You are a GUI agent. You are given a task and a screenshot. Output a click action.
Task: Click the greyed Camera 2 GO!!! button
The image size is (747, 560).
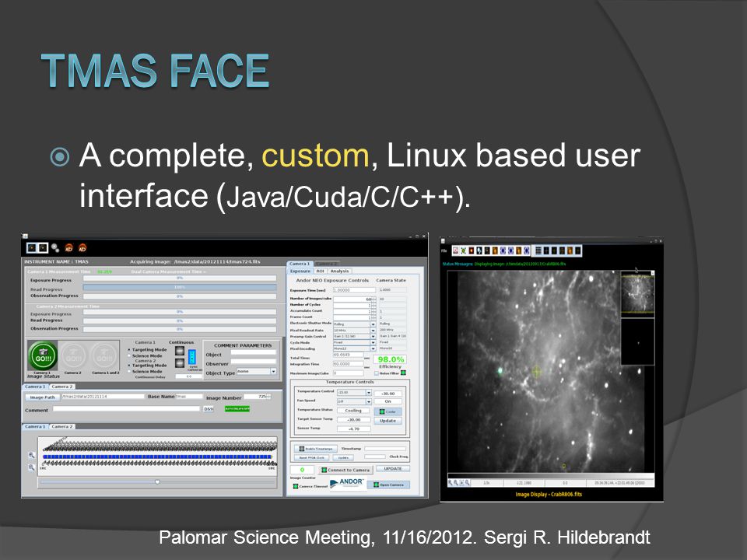click(73, 356)
